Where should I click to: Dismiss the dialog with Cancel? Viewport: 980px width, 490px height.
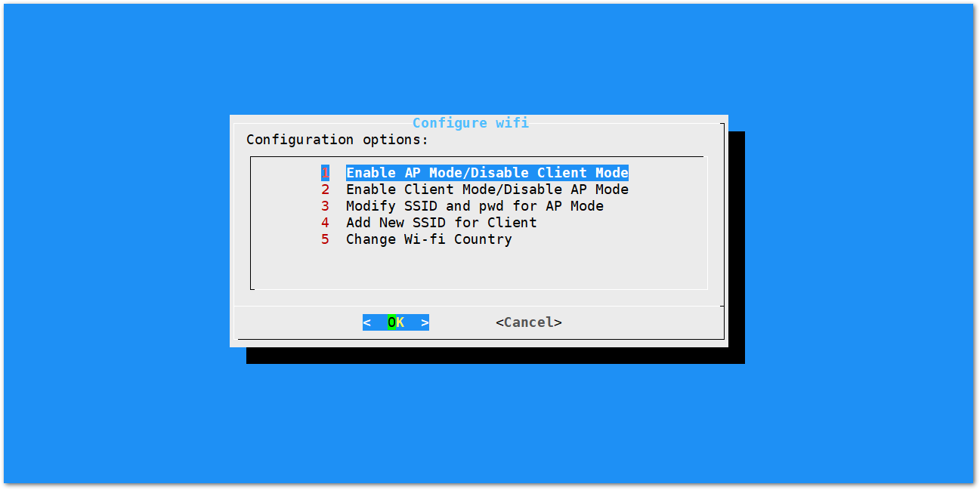point(529,322)
